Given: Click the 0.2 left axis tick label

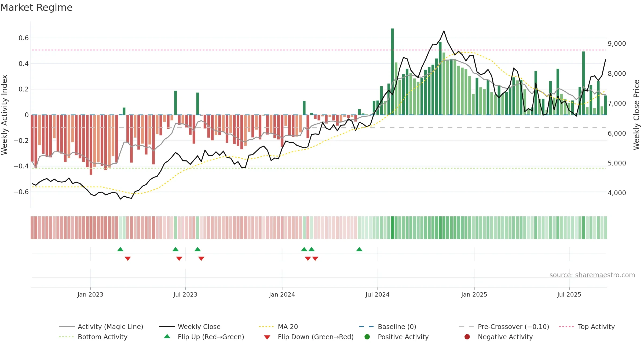Looking at the screenshot, I should [x=24, y=89].
